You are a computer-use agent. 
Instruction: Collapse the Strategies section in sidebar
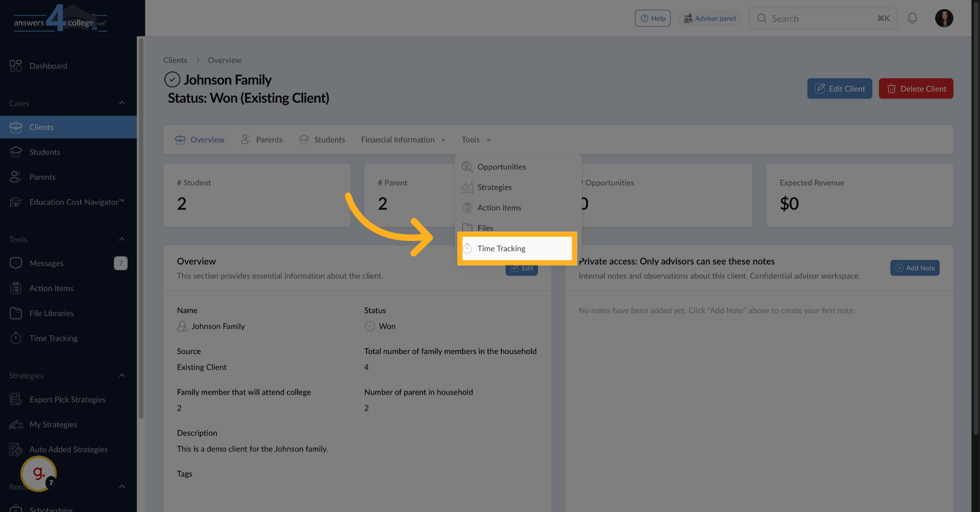coord(122,375)
